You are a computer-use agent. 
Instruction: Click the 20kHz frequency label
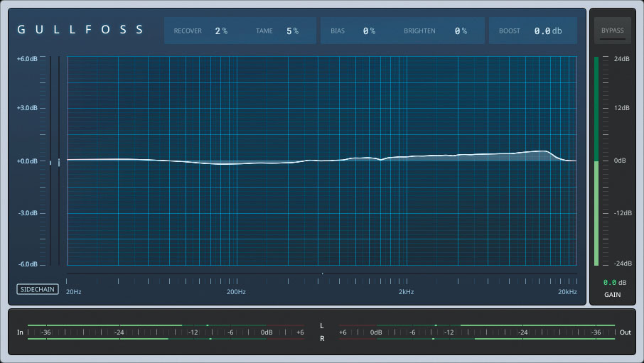click(x=567, y=292)
